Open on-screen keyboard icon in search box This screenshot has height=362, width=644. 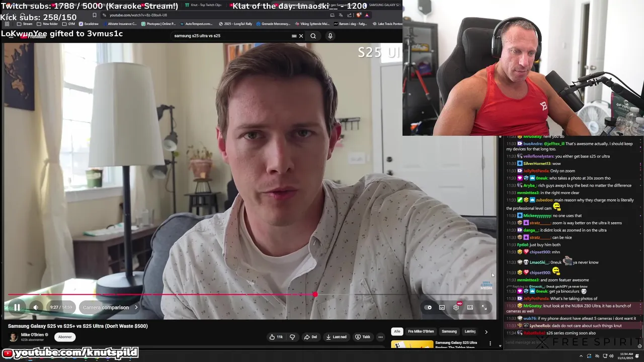tap(294, 36)
